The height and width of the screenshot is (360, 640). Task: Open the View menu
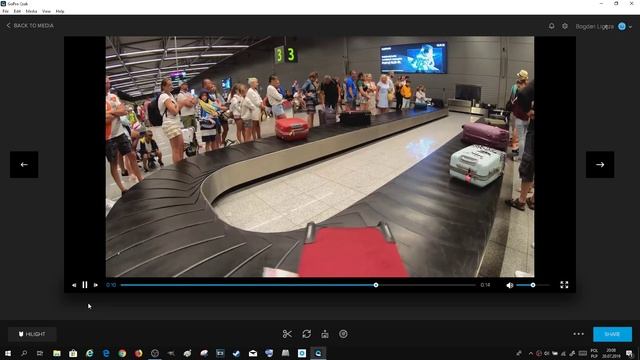[x=47, y=11]
